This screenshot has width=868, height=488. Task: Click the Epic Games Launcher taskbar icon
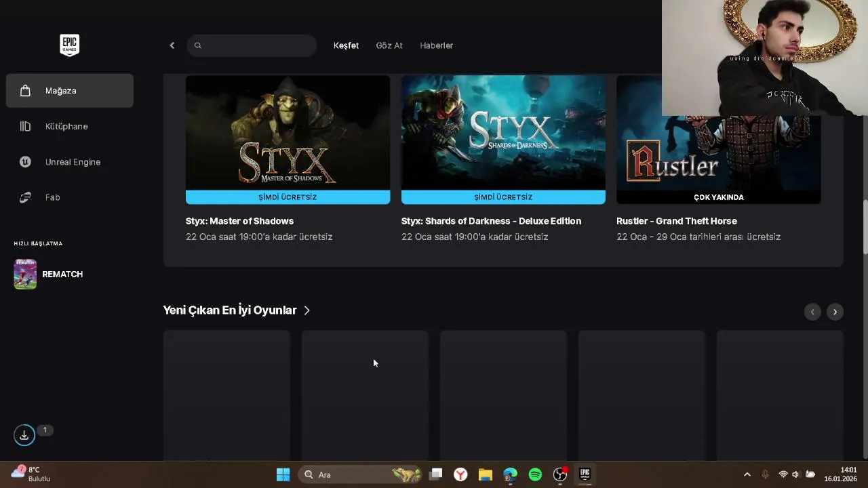tap(585, 474)
